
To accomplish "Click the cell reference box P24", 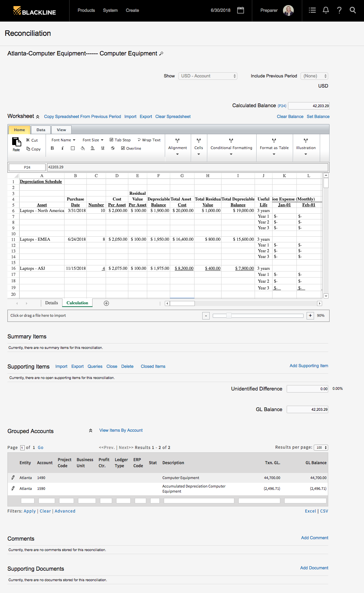I will pyautogui.click(x=27, y=167).
